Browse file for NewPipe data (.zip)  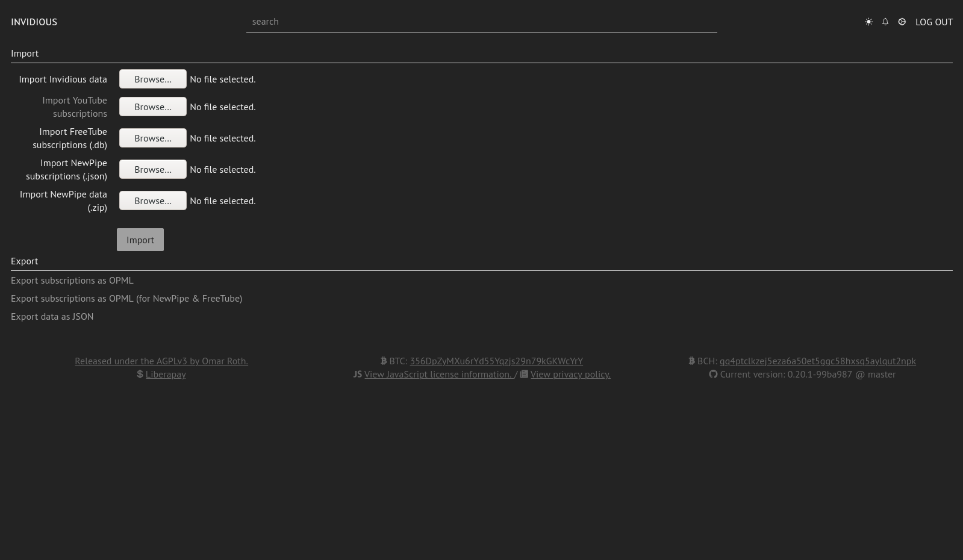153,201
